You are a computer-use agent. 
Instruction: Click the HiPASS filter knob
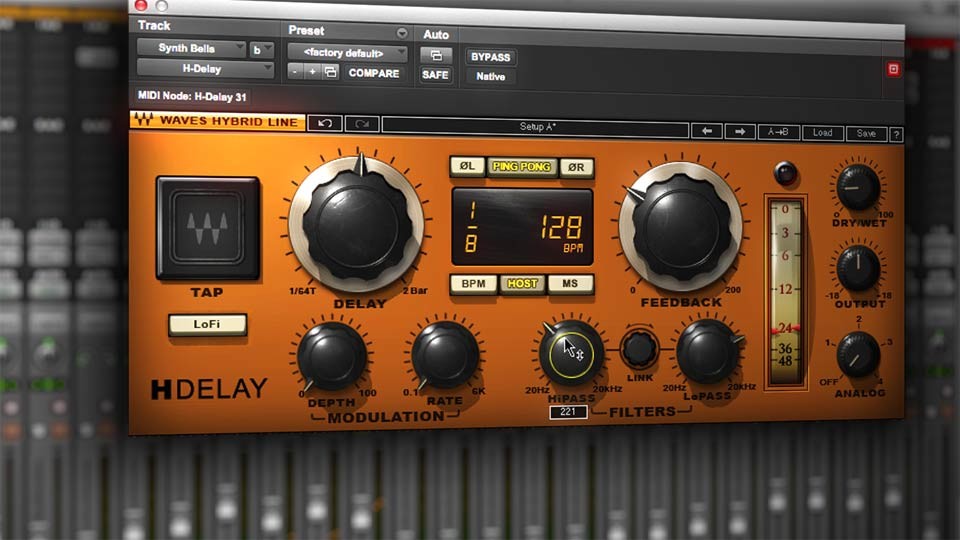click(571, 353)
